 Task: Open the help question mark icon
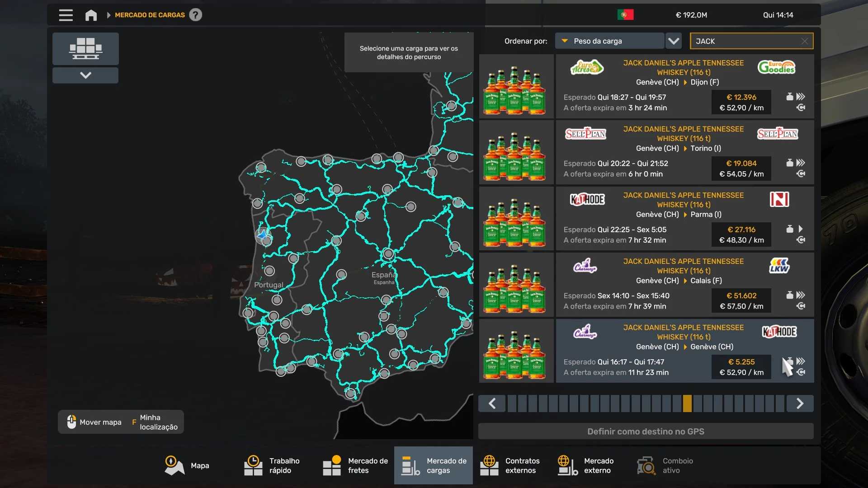195,15
